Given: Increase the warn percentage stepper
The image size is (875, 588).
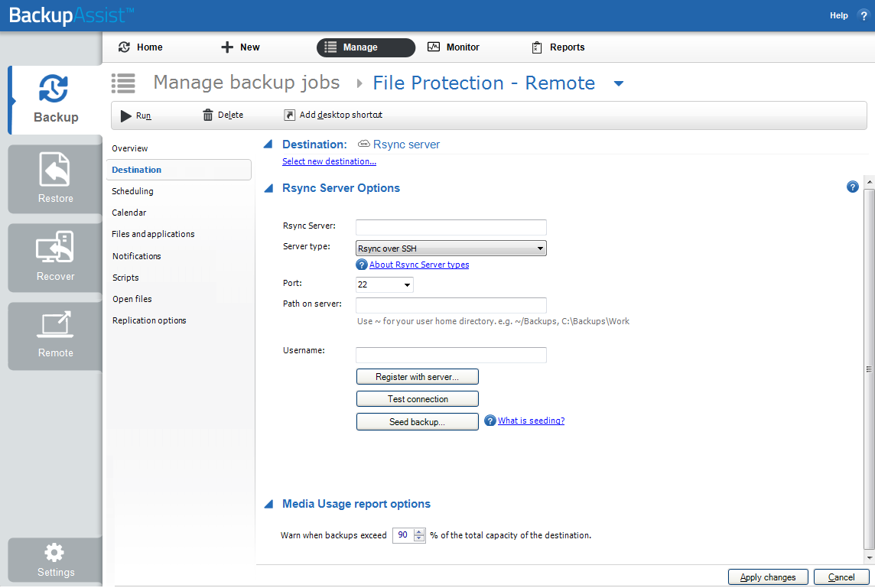Looking at the screenshot, I should tap(419, 531).
